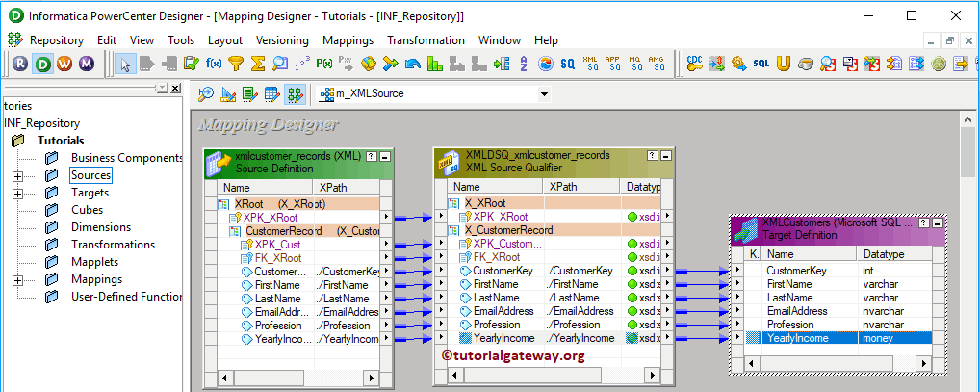Minimize the XMLCustomers Target Definition box
This screenshot has width=980, height=392.
pyautogui.click(x=935, y=223)
